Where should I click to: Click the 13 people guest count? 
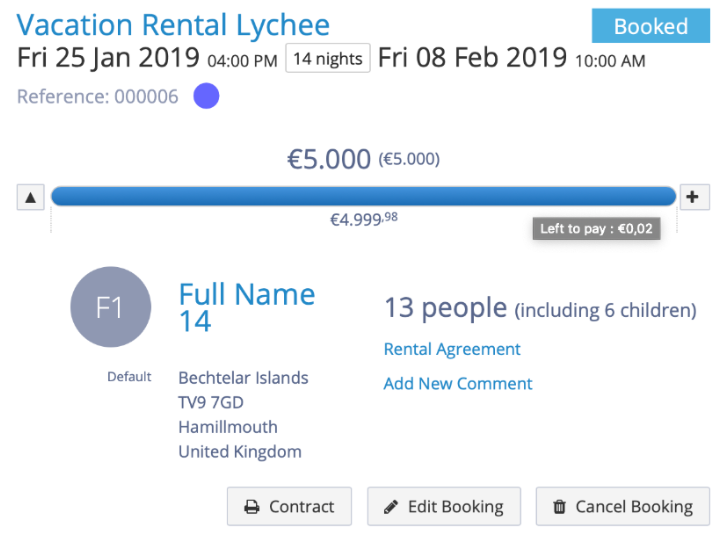point(446,308)
